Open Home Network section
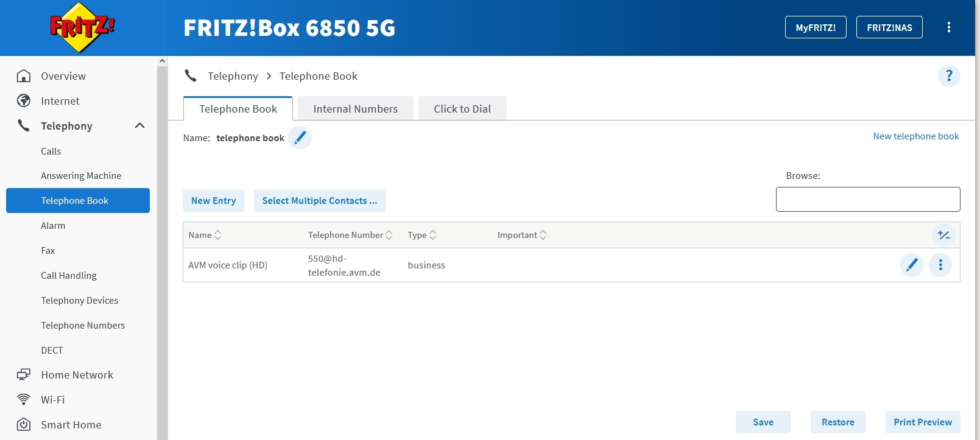Screen dimensions: 980x440 [77, 375]
